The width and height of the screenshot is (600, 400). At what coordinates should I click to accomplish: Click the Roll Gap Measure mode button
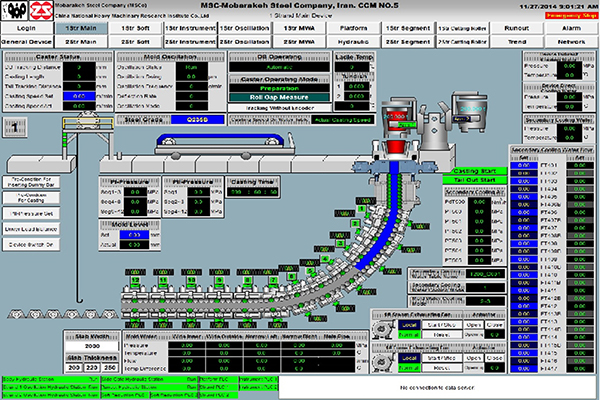(x=279, y=97)
